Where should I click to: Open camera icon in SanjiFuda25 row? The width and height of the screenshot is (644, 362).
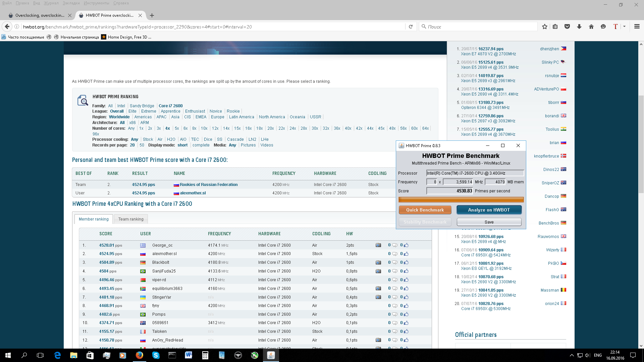click(378, 271)
